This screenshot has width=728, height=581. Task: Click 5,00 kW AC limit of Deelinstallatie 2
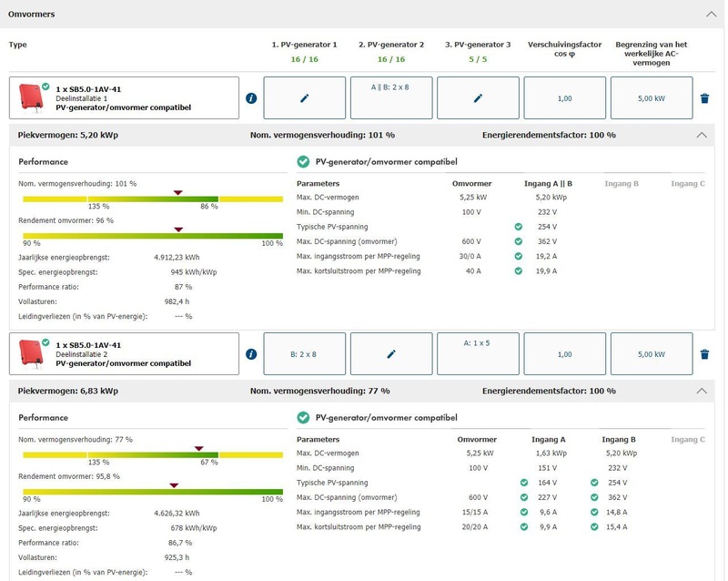652,354
